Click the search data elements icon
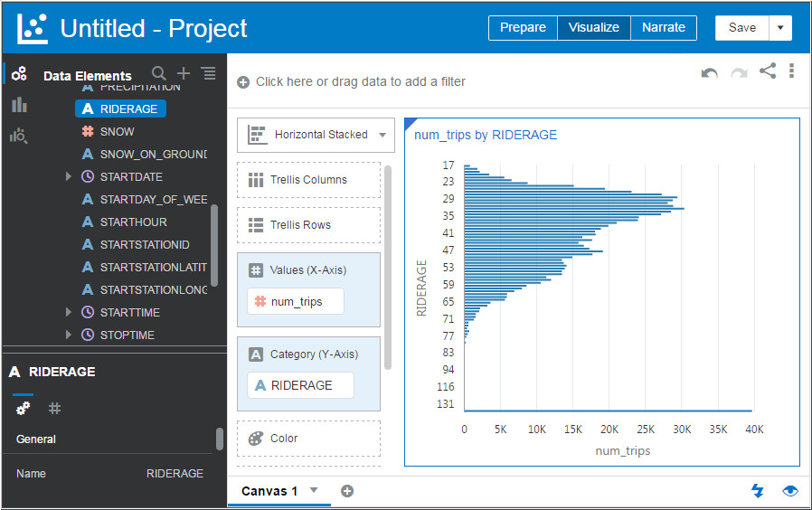The height and width of the screenshot is (510, 812). 159,74
